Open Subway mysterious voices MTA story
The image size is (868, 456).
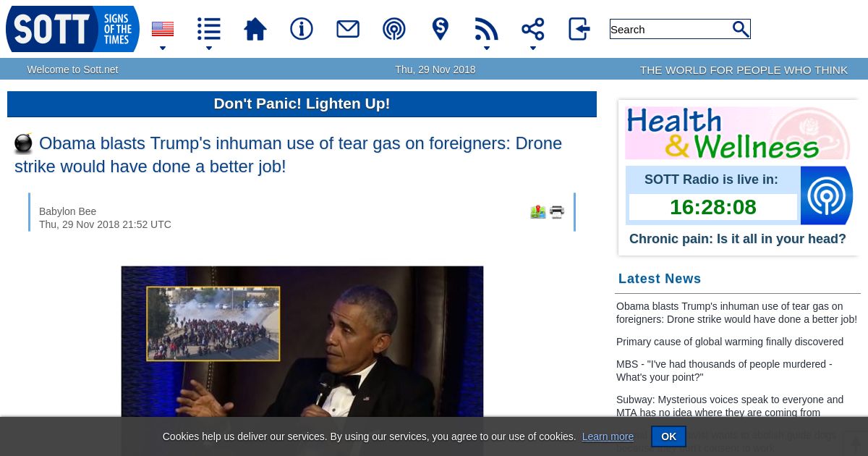coord(730,406)
